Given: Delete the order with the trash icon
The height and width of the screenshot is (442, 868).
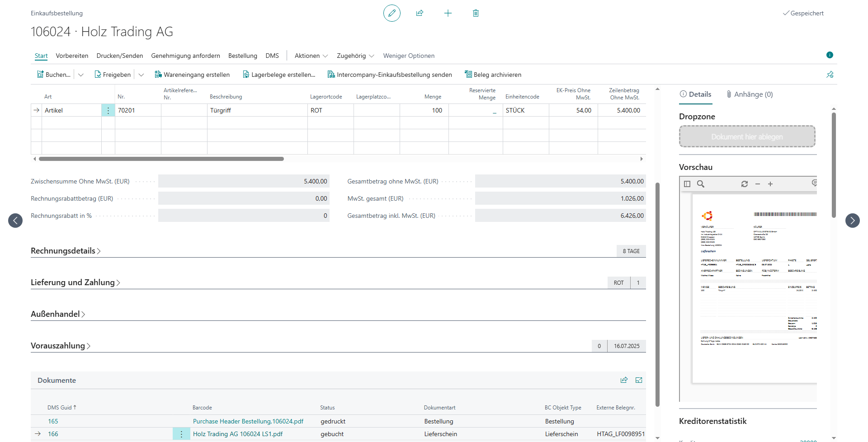Looking at the screenshot, I should coord(476,13).
